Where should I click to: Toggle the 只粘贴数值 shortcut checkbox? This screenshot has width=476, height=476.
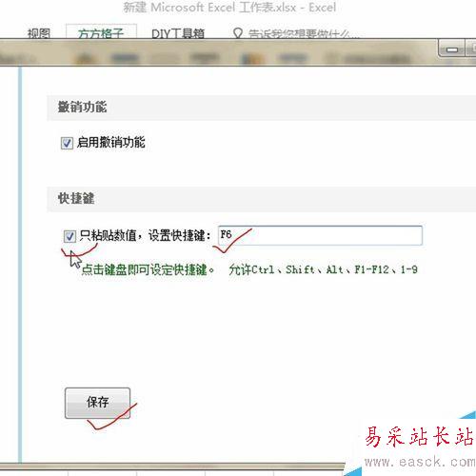[x=69, y=236]
